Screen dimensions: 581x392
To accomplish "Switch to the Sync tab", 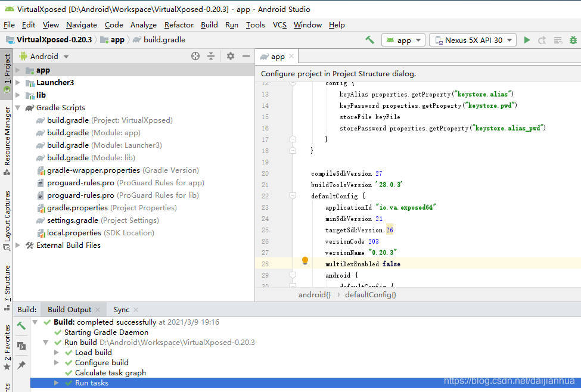I will point(122,309).
